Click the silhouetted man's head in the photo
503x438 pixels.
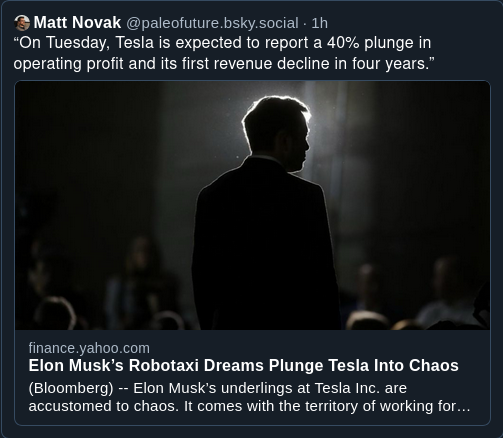click(276, 128)
